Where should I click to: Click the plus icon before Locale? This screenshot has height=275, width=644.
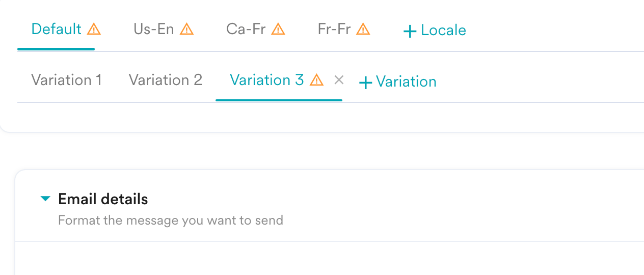[410, 32]
